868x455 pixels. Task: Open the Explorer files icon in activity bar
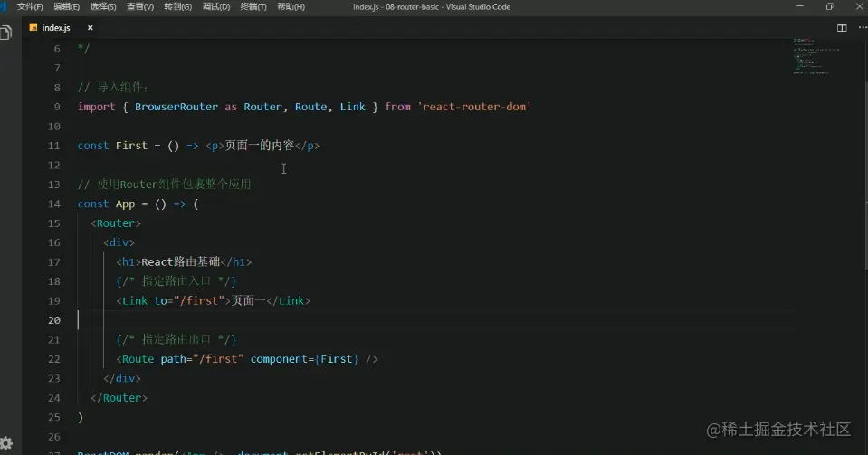pyautogui.click(x=6, y=33)
